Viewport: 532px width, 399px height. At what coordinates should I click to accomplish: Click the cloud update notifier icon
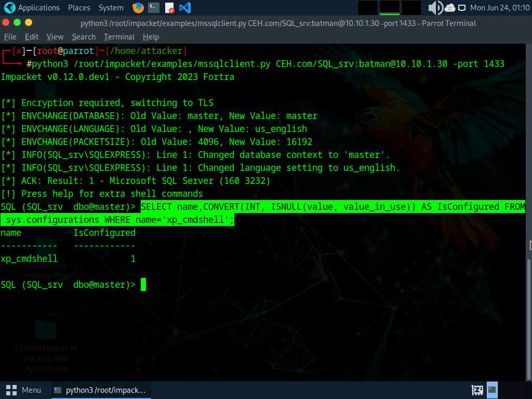[x=450, y=8]
